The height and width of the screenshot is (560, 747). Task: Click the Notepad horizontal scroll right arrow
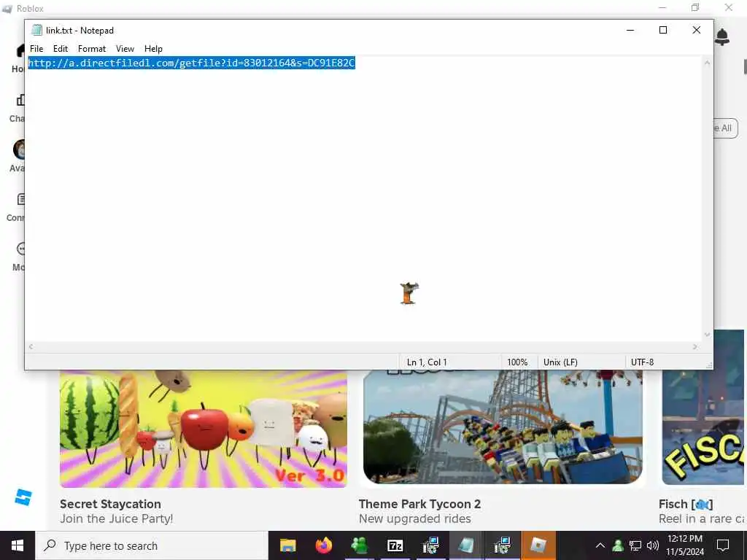coord(695,346)
